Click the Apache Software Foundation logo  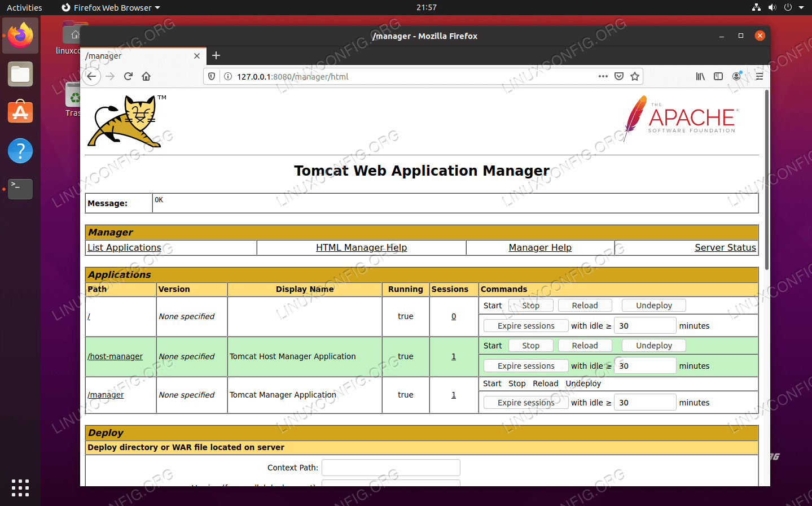[681, 118]
